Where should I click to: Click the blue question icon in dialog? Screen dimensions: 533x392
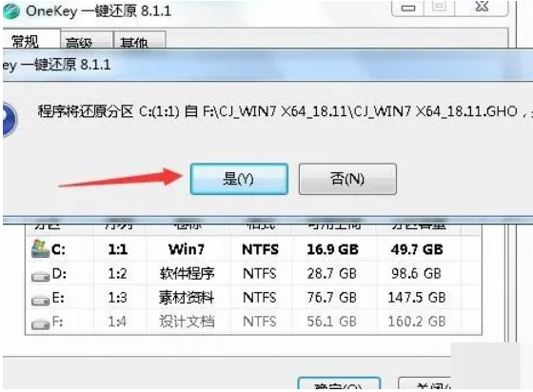10,120
